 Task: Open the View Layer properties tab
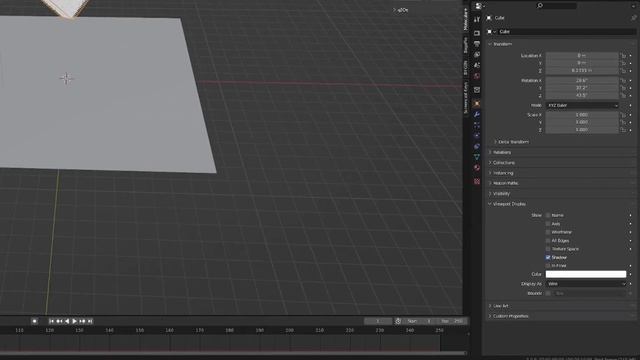point(477,54)
